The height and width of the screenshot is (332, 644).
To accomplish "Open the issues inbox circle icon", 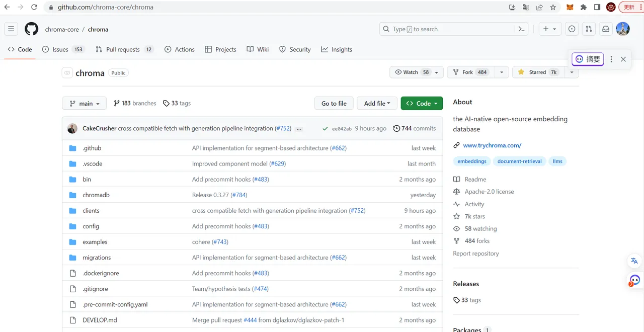I will [572, 29].
